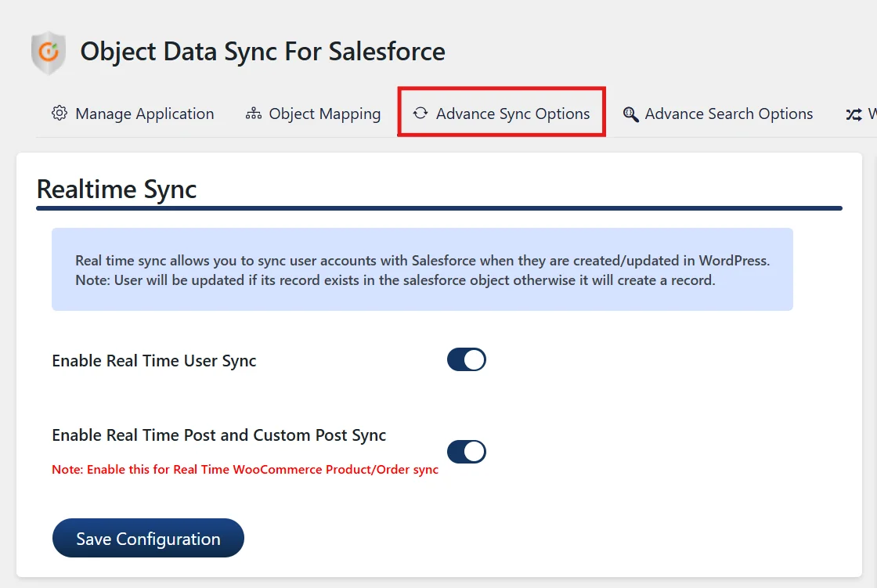Screen dimensions: 877x588
Task: Disable the Real Time User Sync toggle
Action: coord(467,359)
